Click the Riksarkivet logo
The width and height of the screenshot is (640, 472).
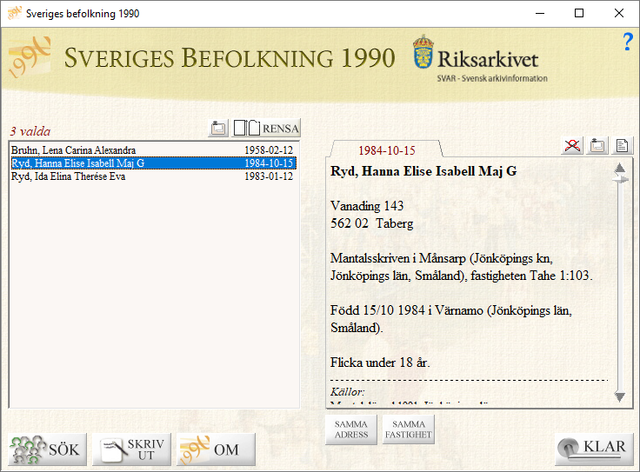click(480, 58)
